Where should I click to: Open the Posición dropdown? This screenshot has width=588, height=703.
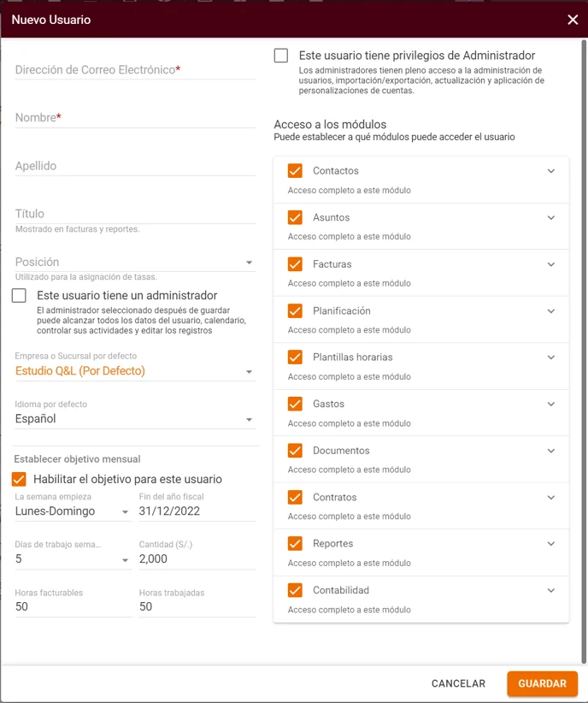tap(135, 263)
